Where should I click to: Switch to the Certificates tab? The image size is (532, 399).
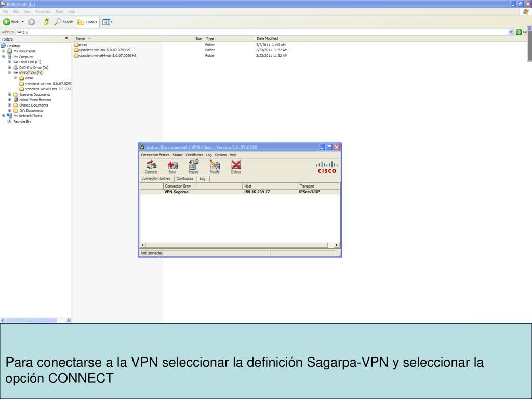click(184, 179)
